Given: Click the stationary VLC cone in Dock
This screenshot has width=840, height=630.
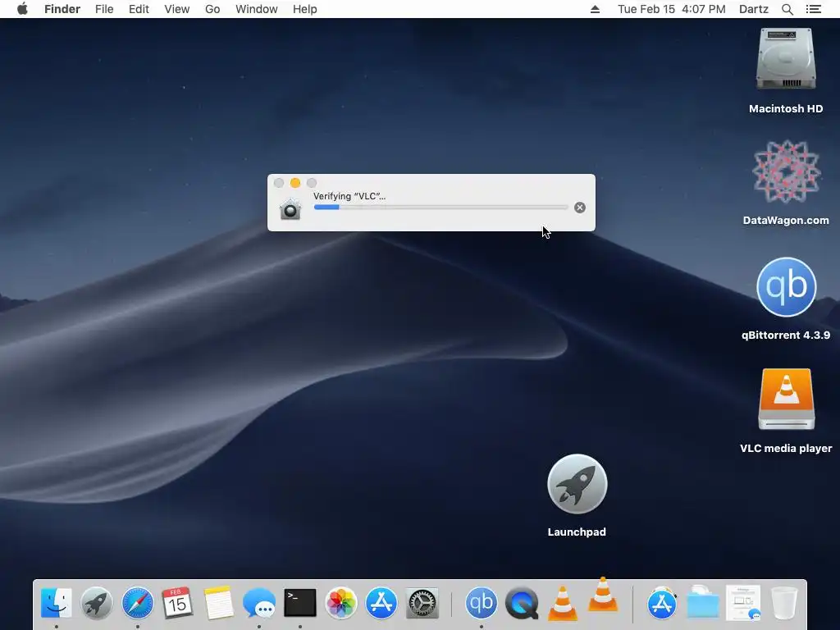Looking at the screenshot, I should pos(563,603).
